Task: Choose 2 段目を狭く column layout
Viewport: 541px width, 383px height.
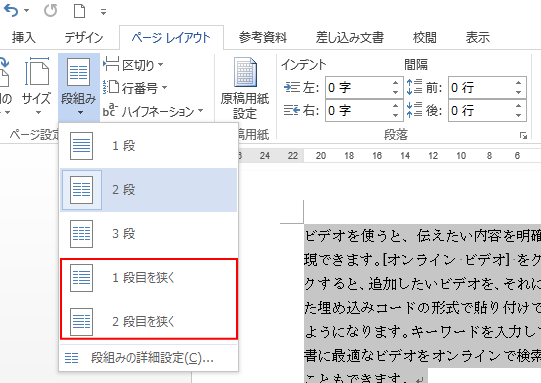Action: coord(149,321)
